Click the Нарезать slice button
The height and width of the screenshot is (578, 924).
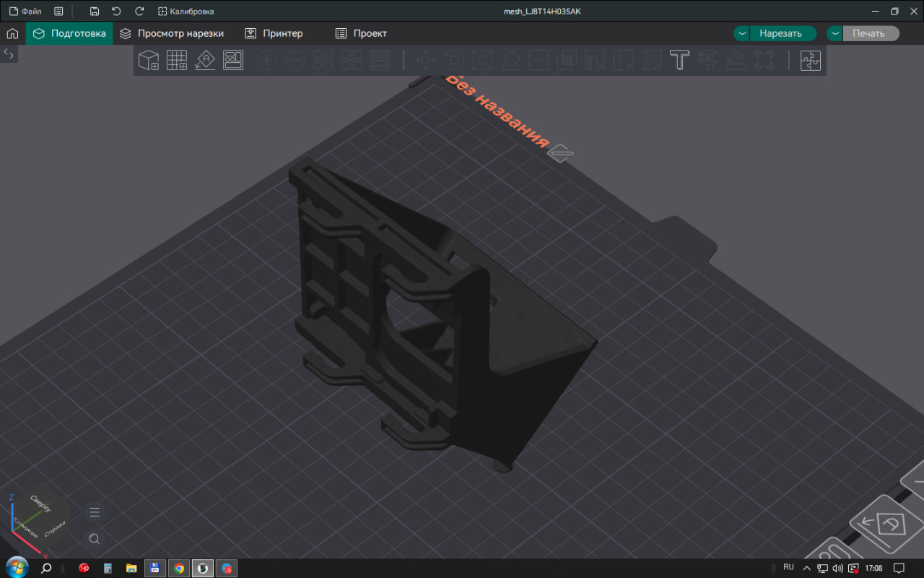[783, 33]
